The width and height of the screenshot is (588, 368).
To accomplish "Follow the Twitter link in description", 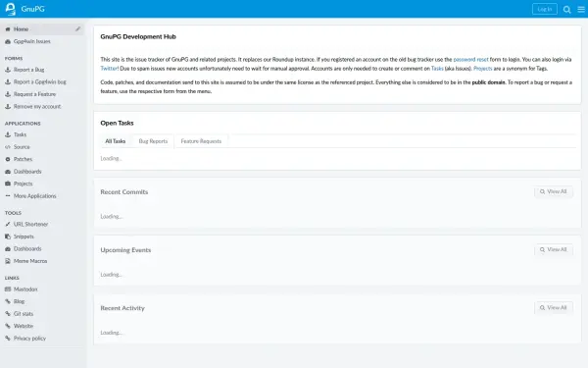I will (109, 69).
